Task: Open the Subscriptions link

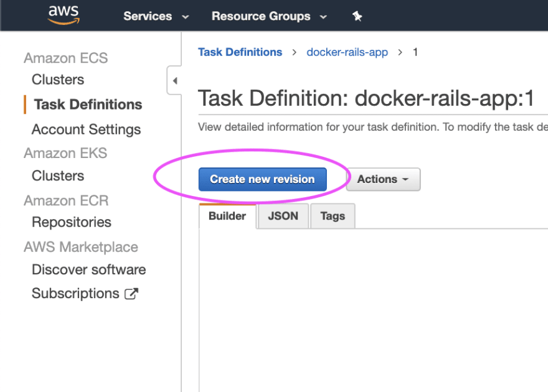Action: pos(75,294)
